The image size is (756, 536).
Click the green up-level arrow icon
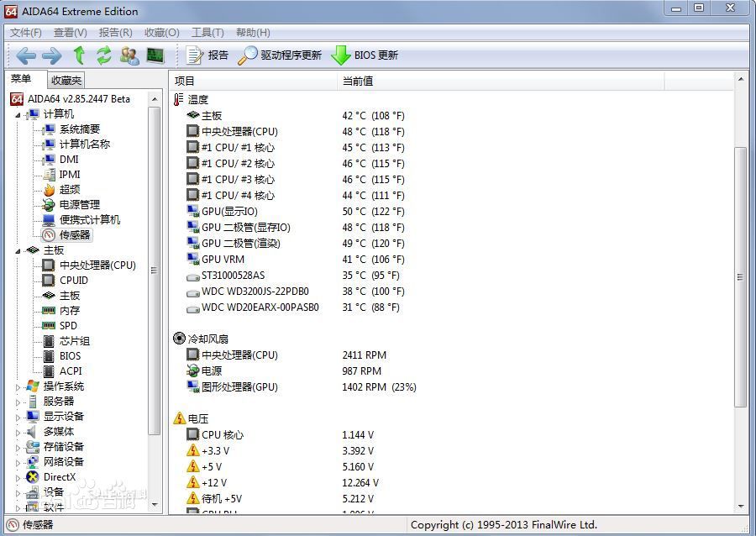click(x=79, y=55)
